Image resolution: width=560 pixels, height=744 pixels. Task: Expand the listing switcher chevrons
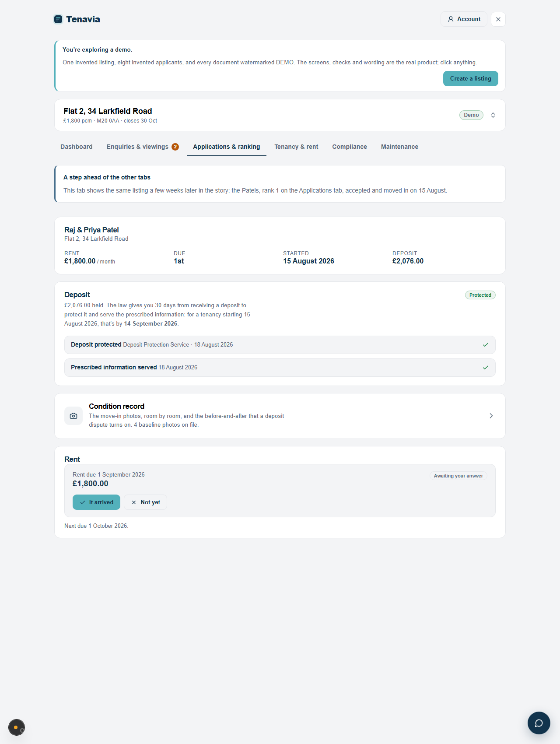pos(493,115)
